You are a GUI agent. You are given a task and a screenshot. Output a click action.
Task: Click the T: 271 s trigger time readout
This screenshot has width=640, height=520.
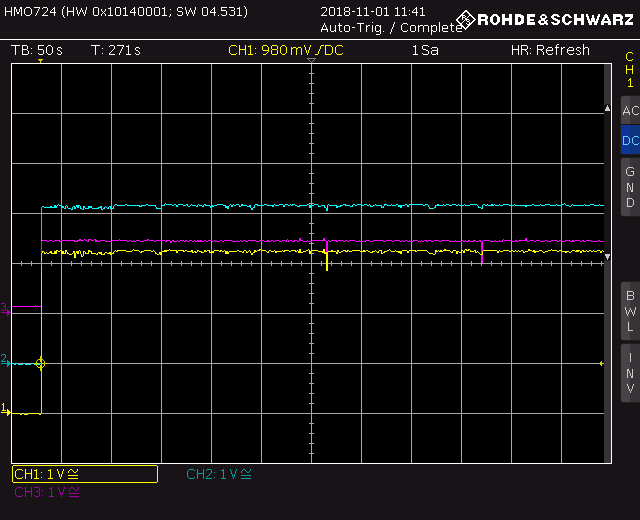(116, 50)
